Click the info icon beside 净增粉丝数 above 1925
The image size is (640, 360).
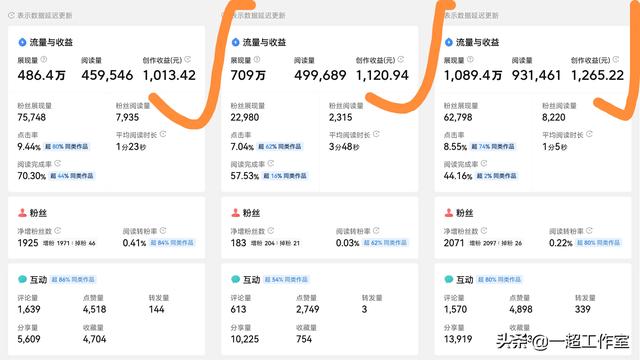coord(58,231)
